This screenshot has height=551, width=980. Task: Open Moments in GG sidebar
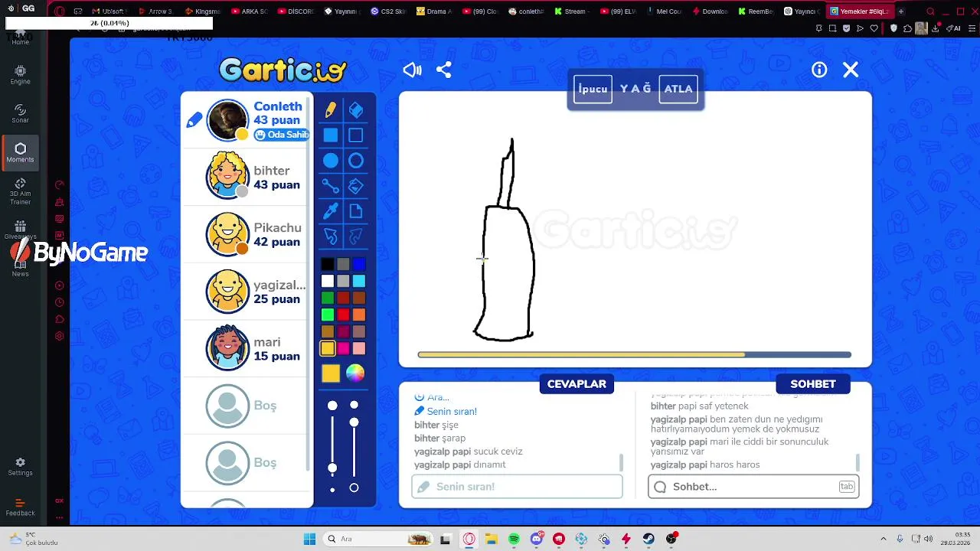pyautogui.click(x=20, y=153)
